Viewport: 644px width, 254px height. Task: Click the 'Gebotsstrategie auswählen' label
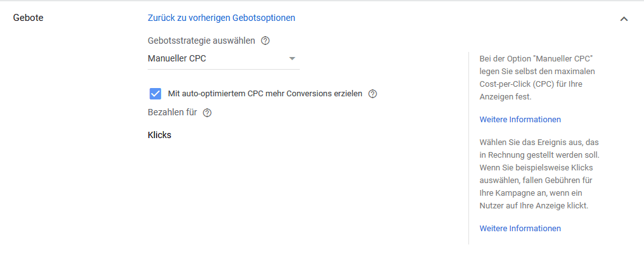point(202,41)
